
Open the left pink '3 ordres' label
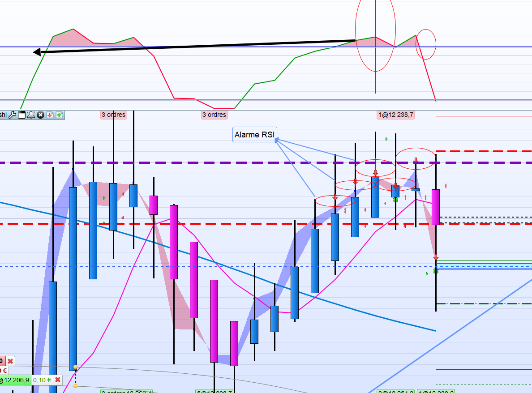[x=114, y=115]
